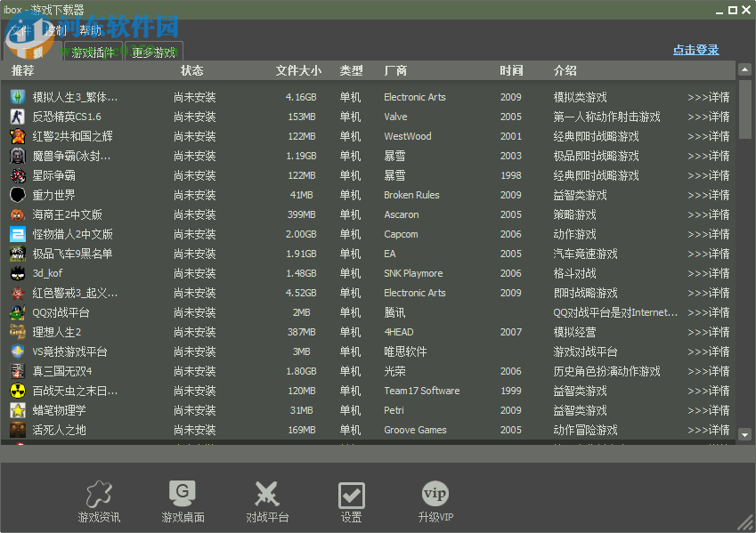Switch to the 更多游戏 tab

152,52
